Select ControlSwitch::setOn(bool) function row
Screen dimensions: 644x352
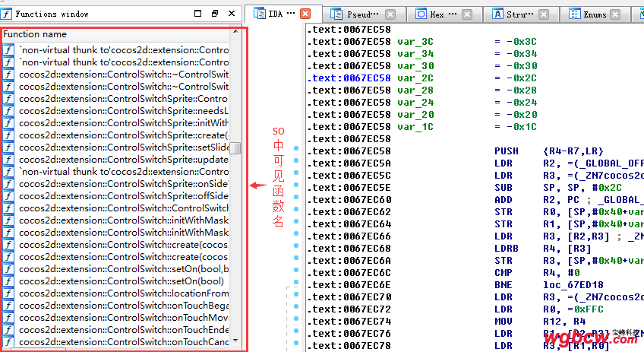115,281
